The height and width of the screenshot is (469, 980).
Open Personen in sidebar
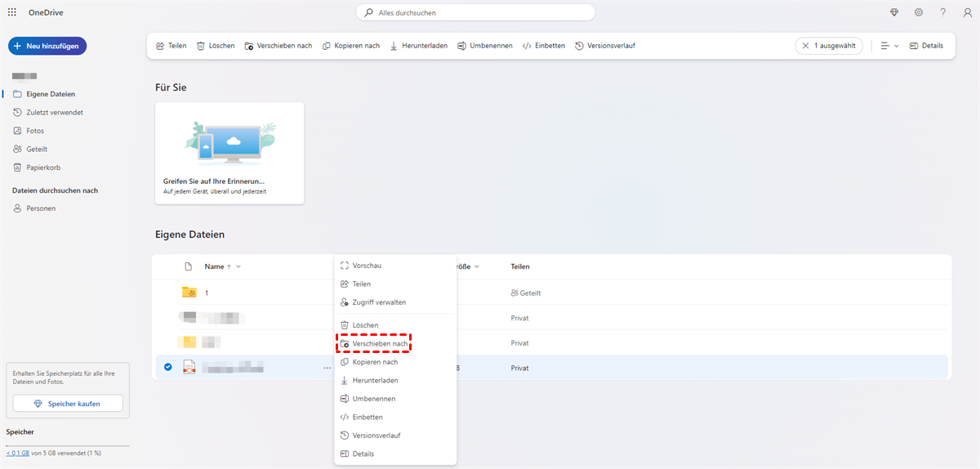point(34,208)
